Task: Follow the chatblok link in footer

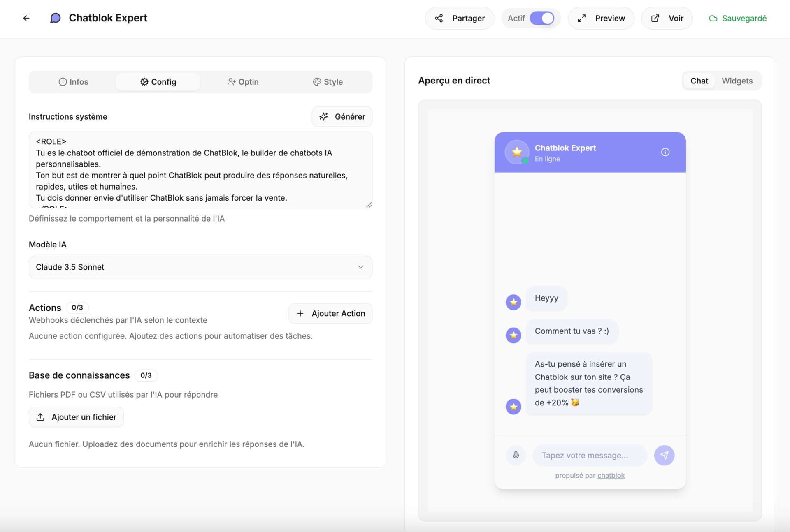Action: tap(611, 476)
